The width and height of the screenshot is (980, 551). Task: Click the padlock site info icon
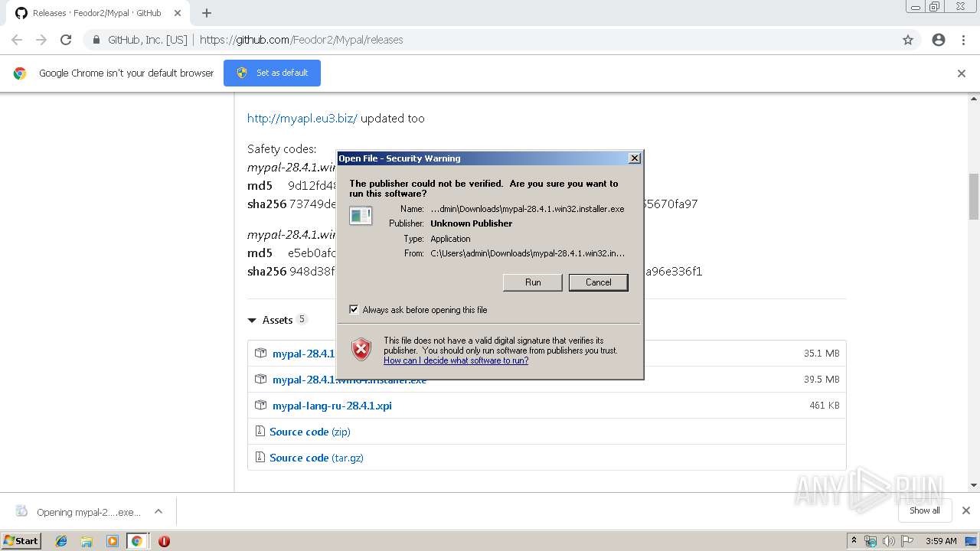(x=96, y=40)
